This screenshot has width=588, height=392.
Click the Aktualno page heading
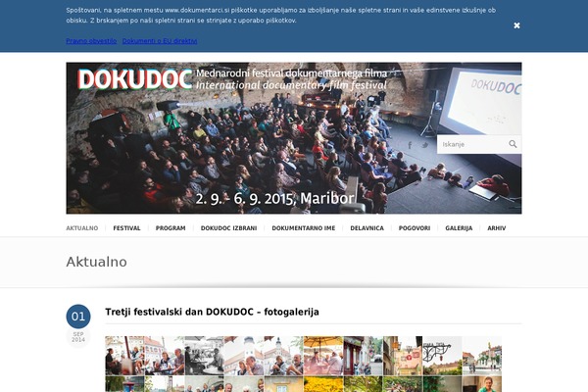pyautogui.click(x=96, y=262)
